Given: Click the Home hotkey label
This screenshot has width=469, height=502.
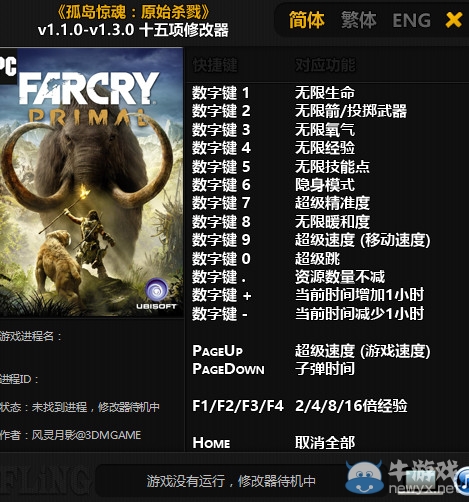Looking at the screenshot, I should pyautogui.click(x=211, y=443).
